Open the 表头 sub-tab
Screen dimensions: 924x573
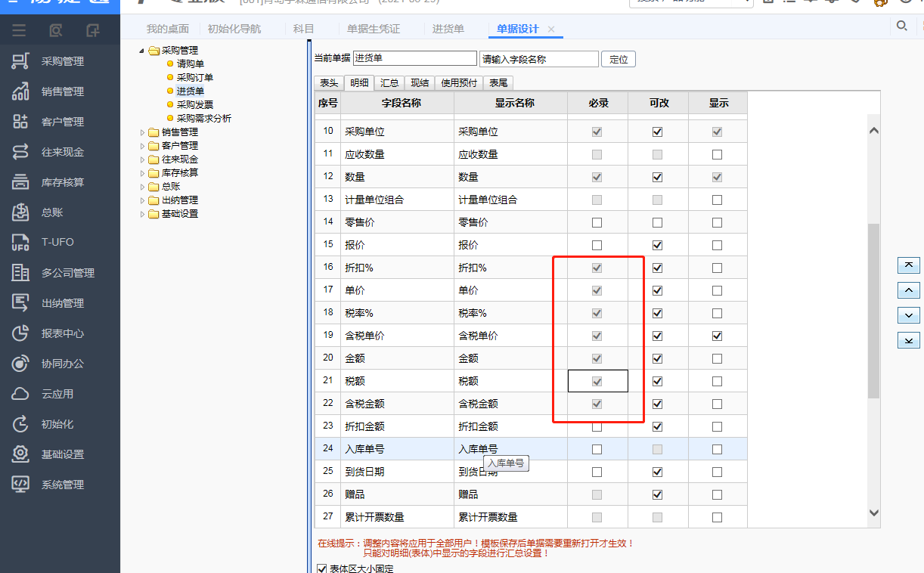point(329,83)
